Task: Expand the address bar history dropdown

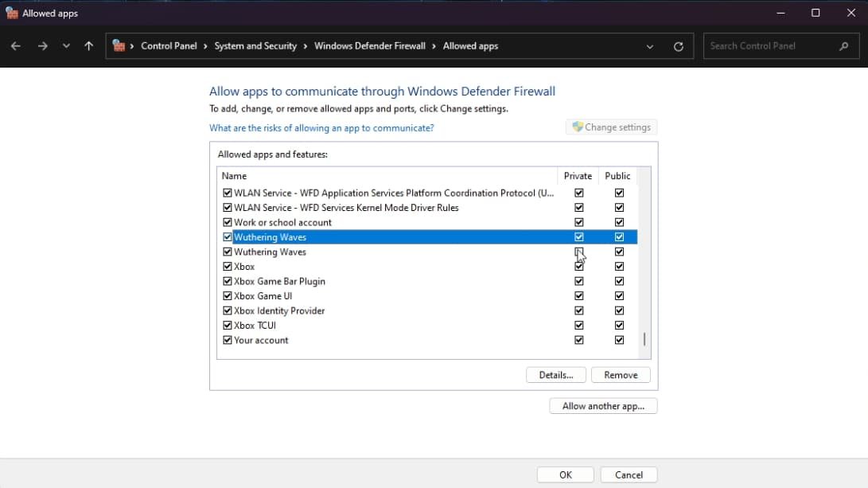Action: [x=650, y=46]
